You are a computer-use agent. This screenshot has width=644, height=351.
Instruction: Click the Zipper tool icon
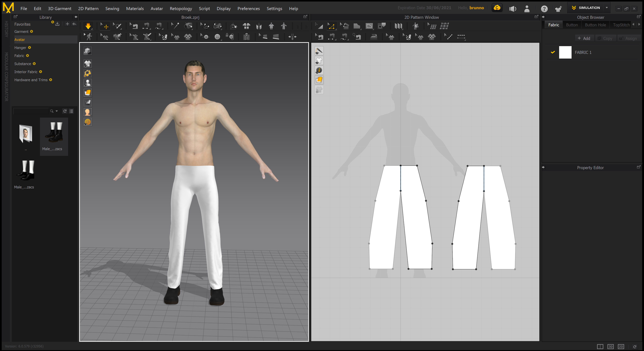click(246, 37)
